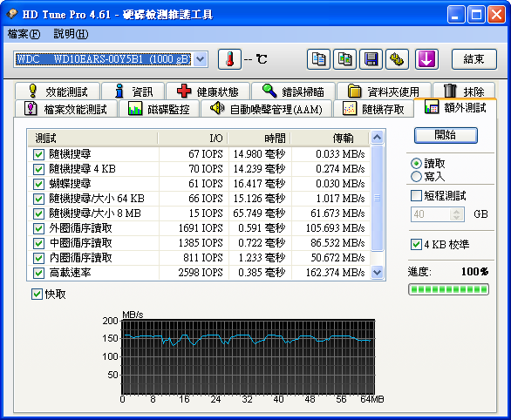Click the 結束 button
The height and width of the screenshot is (420, 511).
point(474,59)
